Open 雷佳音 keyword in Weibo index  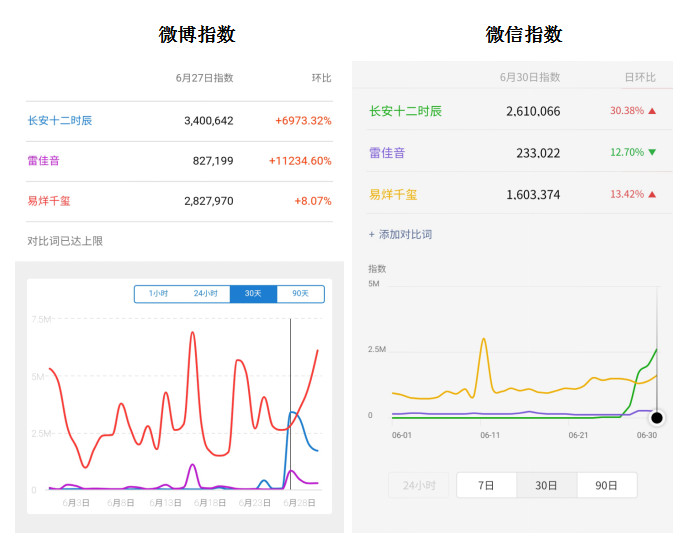44,161
